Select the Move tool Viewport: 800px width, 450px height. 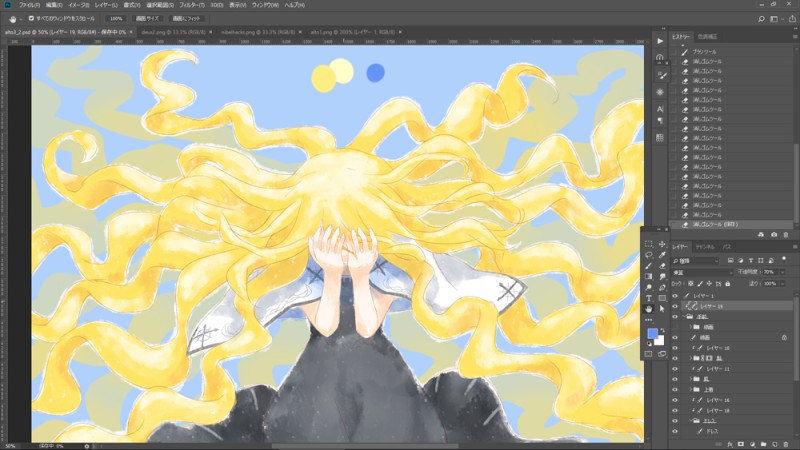[x=662, y=244]
